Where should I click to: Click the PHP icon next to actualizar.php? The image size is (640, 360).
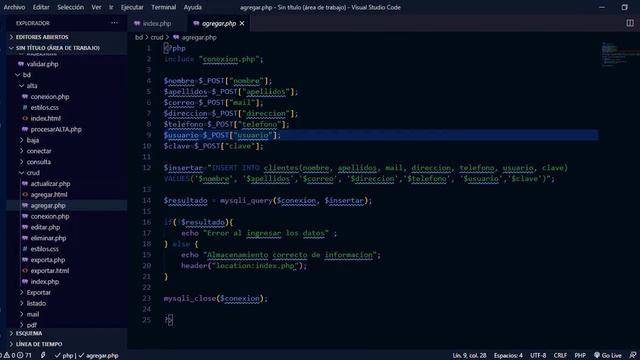pyautogui.click(x=25, y=184)
